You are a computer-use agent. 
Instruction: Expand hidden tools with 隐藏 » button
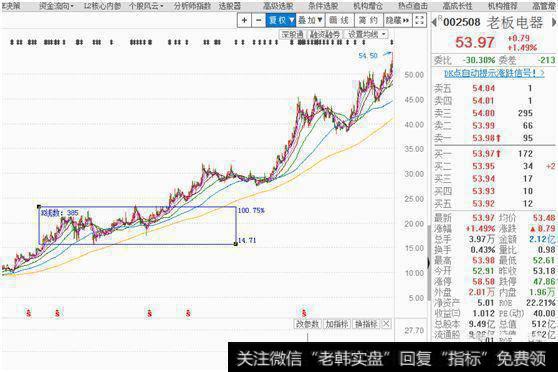[398, 21]
